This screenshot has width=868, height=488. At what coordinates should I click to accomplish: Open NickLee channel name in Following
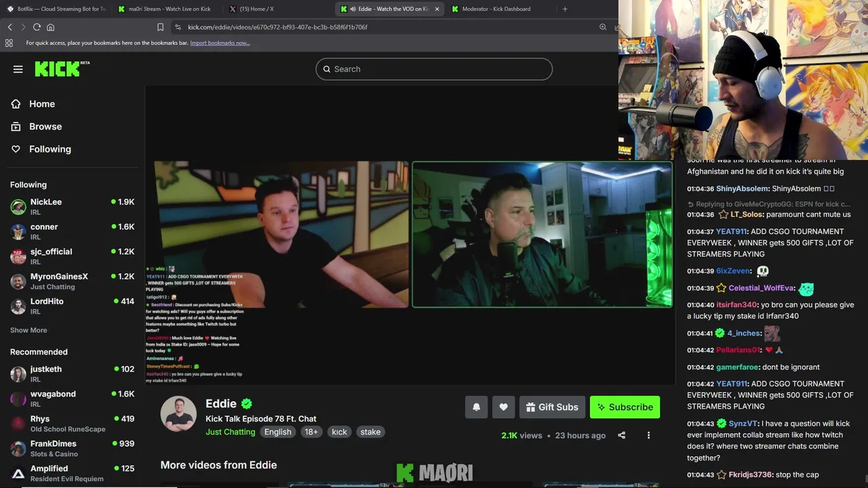pyautogui.click(x=46, y=202)
